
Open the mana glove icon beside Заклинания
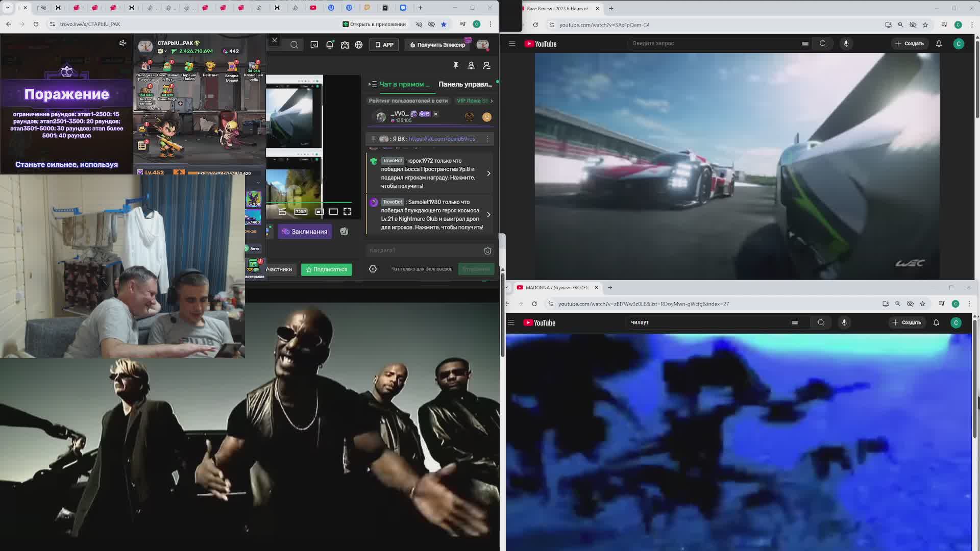click(344, 232)
